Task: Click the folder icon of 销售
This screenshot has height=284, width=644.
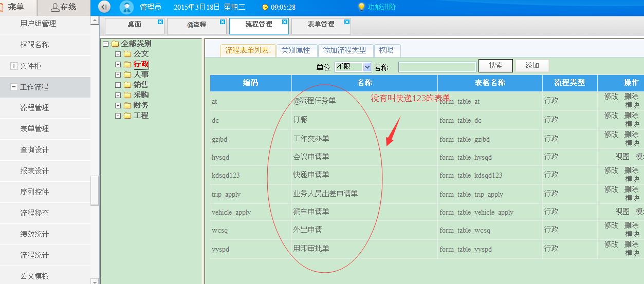Action: [x=127, y=85]
